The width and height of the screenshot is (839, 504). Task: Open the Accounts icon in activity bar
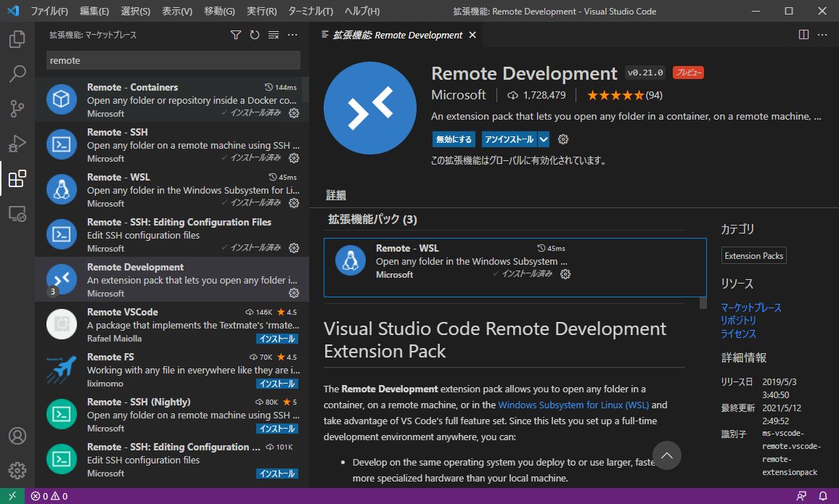(x=17, y=436)
